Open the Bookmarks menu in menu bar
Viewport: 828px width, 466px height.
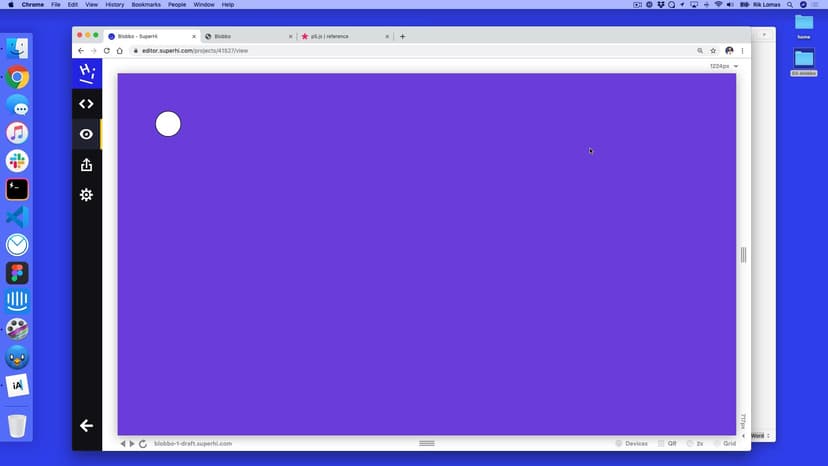pos(146,5)
